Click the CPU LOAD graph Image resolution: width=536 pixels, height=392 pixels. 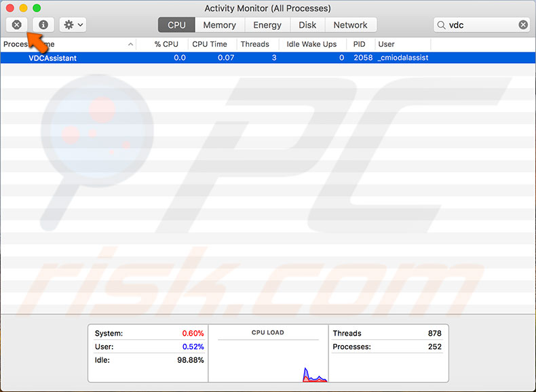pyautogui.click(x=268, y=354)
